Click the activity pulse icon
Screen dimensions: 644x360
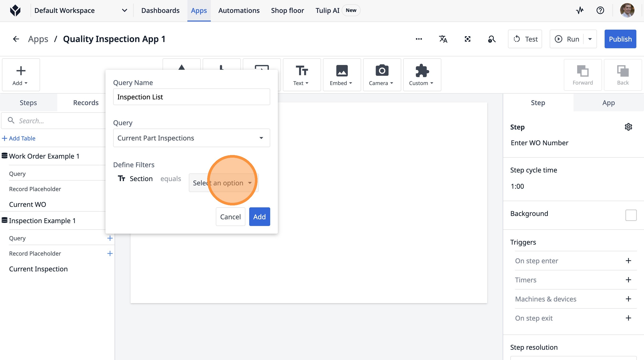(x=580, y=10)
